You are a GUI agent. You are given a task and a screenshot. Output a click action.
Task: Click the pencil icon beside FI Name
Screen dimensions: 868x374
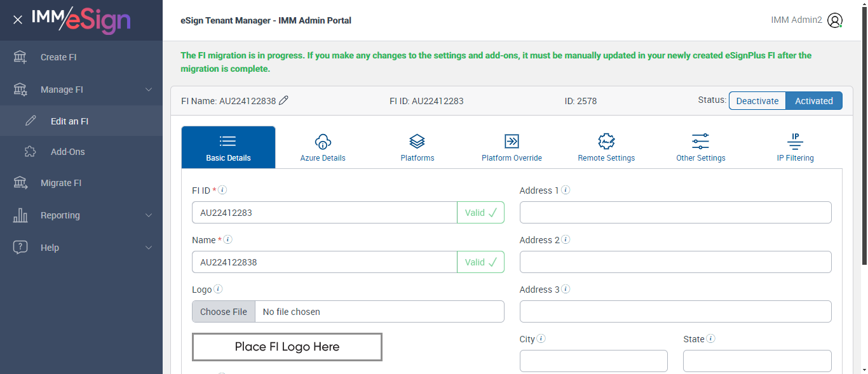coord(284,100)
